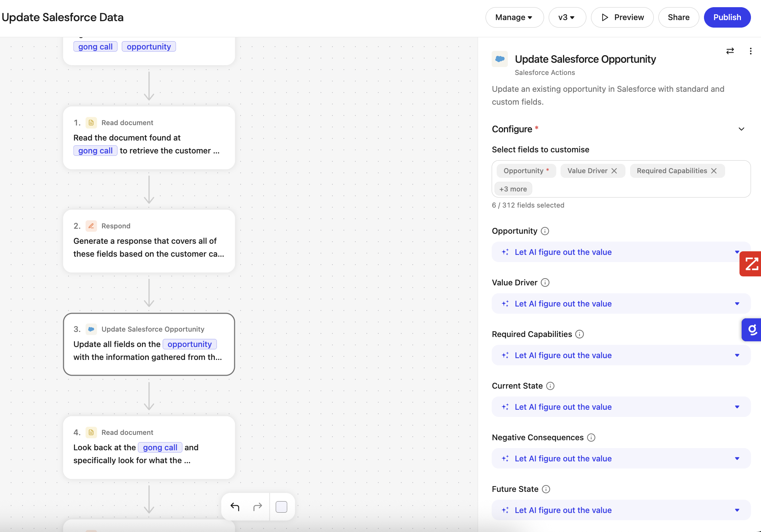Click the gong call tag in top card

tap(95, 47)
